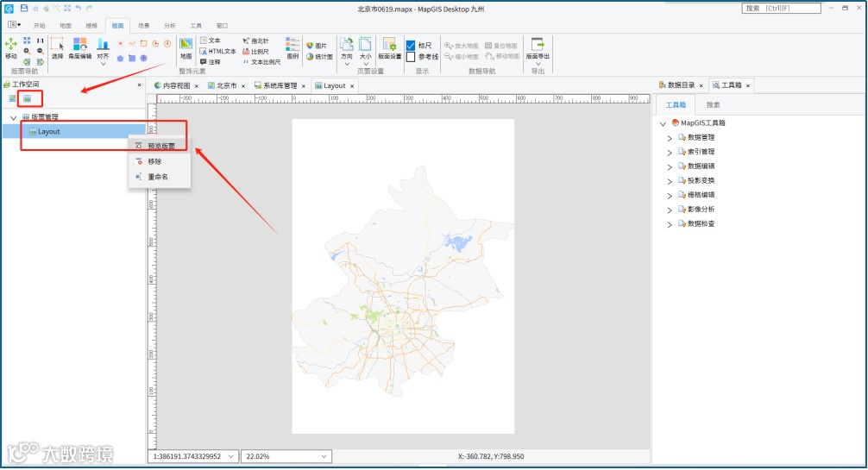The width and height of the screenshot is (868, 470).
Task: Uncheck the 标尺 ruler checkbox
Action: click(x=411, y=46)
